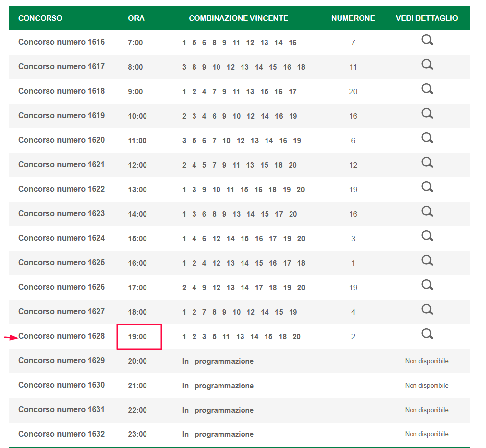Screen dimensions: 486x448
Task: Open detail magnifier for Concorso numero 1627
Action: pyautogui.click(x=427, y=309)
